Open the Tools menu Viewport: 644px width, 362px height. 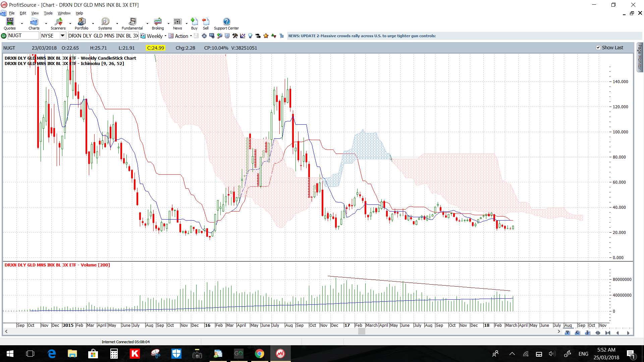pyautogui.click(x=48, y=13)
